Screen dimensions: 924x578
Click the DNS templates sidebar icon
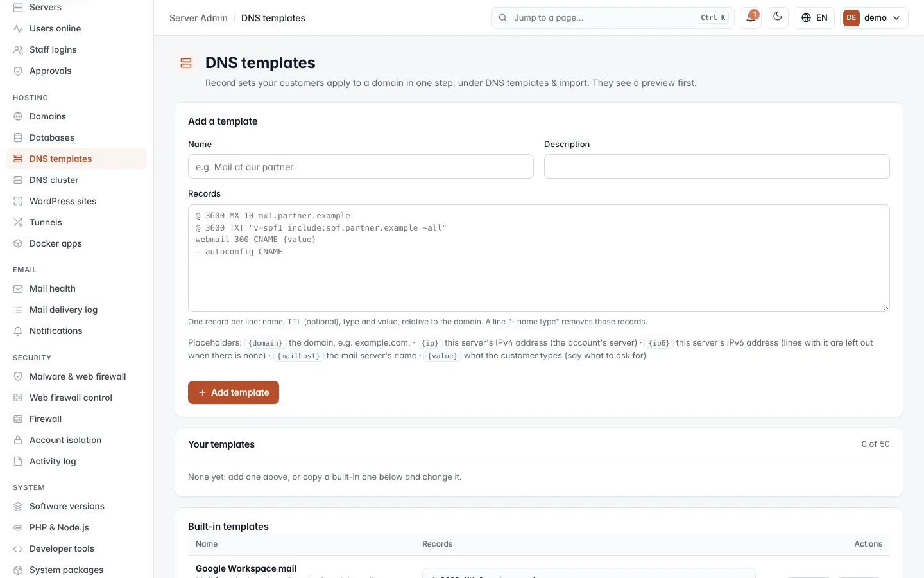(x=18, y=159)
